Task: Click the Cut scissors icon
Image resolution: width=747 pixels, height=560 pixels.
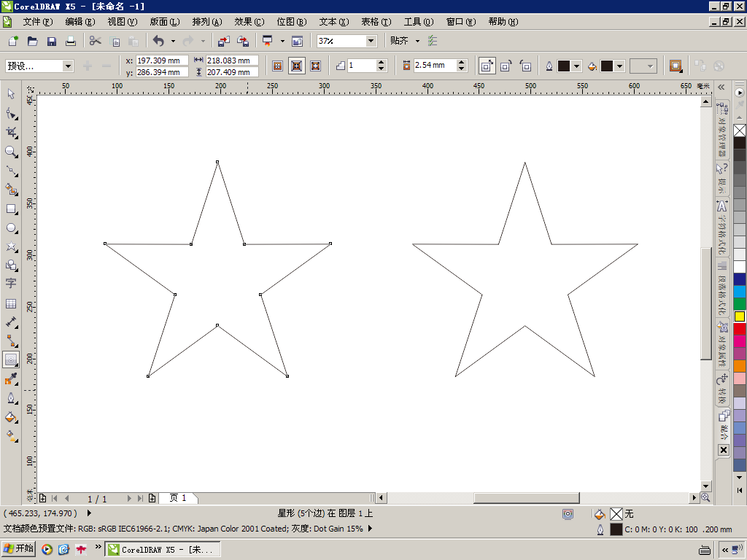Action: (96, 41)
